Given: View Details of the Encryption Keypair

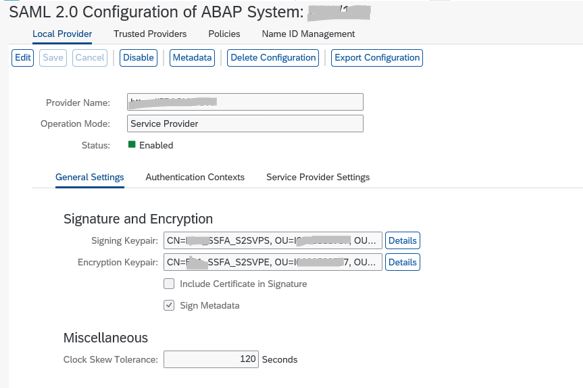Looking at the screenshot, I should pyautogui.click(x=403, y=262).
